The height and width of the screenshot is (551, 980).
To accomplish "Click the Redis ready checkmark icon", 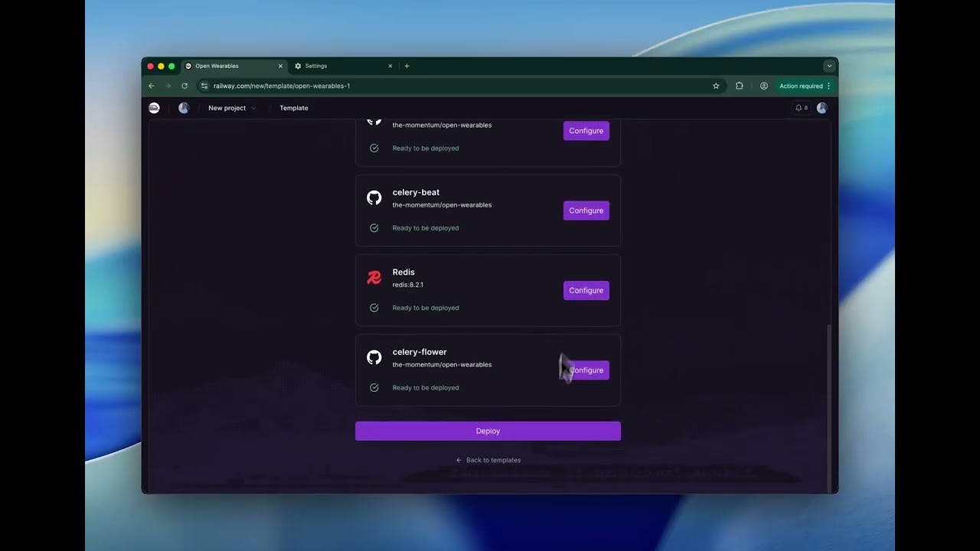I will click(x=374, y=308).
